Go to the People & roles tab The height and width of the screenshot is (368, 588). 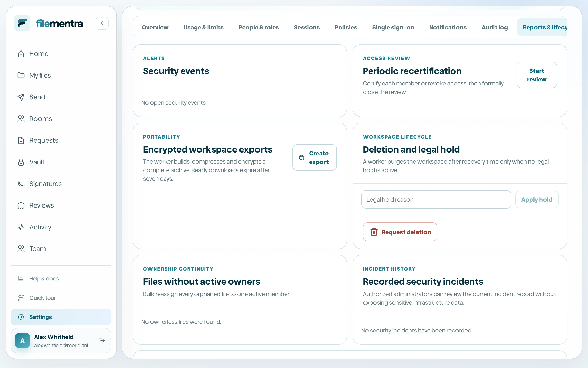coord(258,27)
